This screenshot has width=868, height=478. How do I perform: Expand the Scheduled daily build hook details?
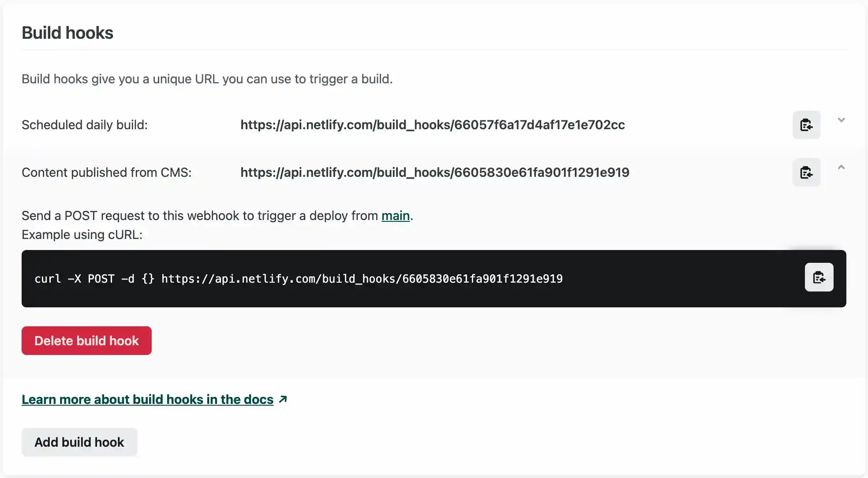(841, 120)
